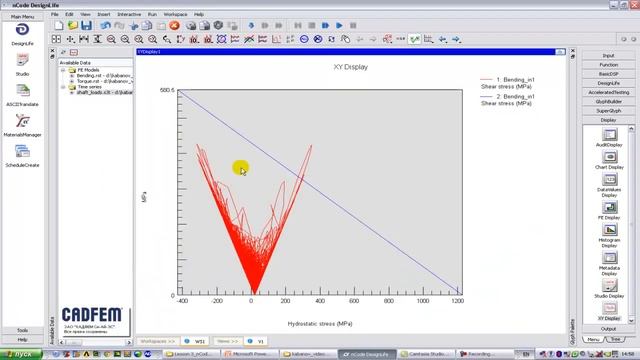Select the Histogram Display glyph

pos(609,236)
